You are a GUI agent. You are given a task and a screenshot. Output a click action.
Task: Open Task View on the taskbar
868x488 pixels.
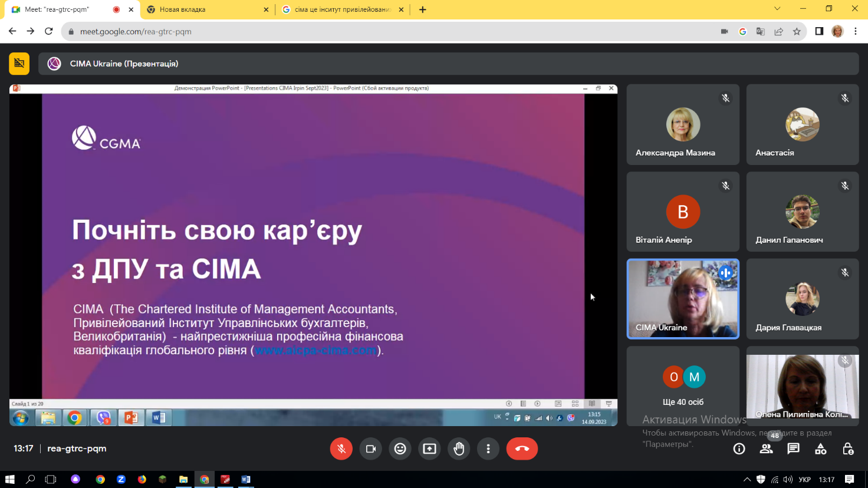(x=51, y=479)
